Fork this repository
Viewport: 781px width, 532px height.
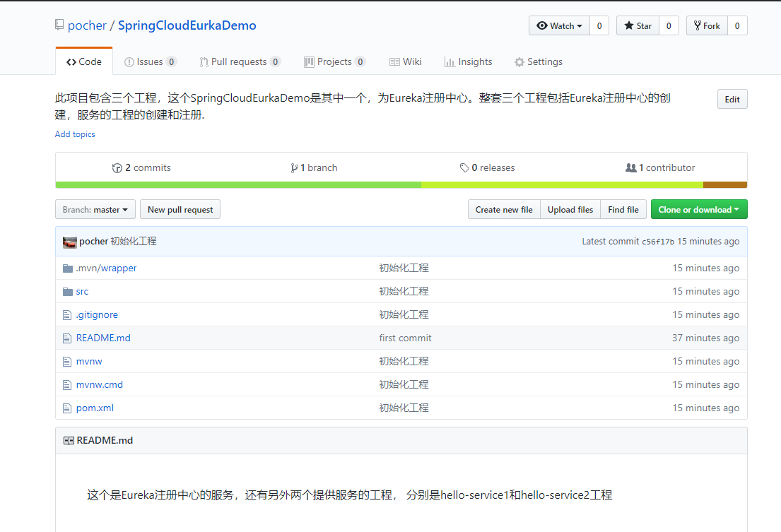coord(707,26)
